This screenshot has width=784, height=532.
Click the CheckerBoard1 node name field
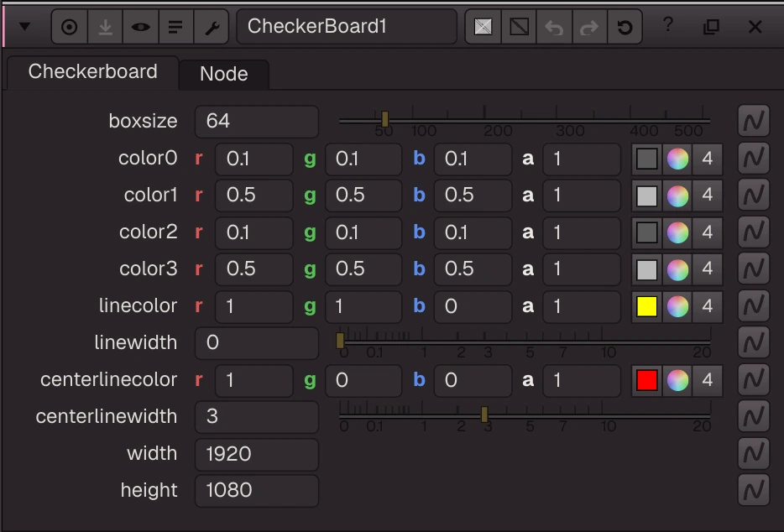(347, 27)
